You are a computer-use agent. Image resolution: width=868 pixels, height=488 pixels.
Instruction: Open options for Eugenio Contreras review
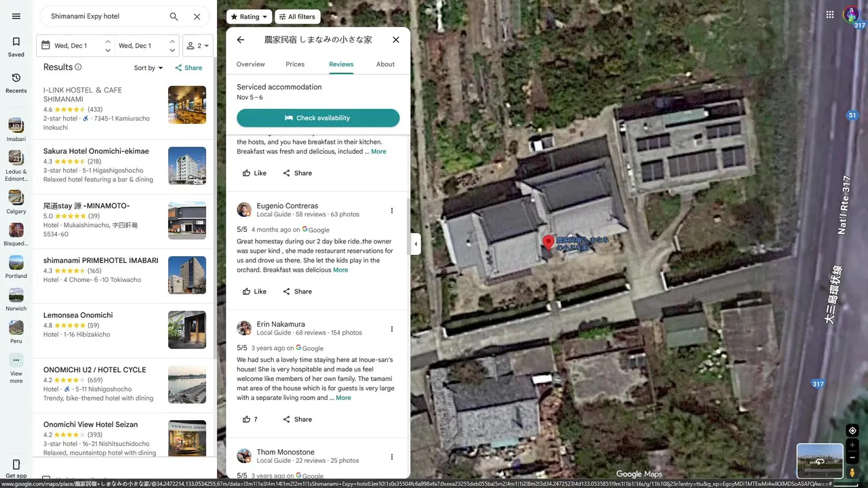coord(391,211)
